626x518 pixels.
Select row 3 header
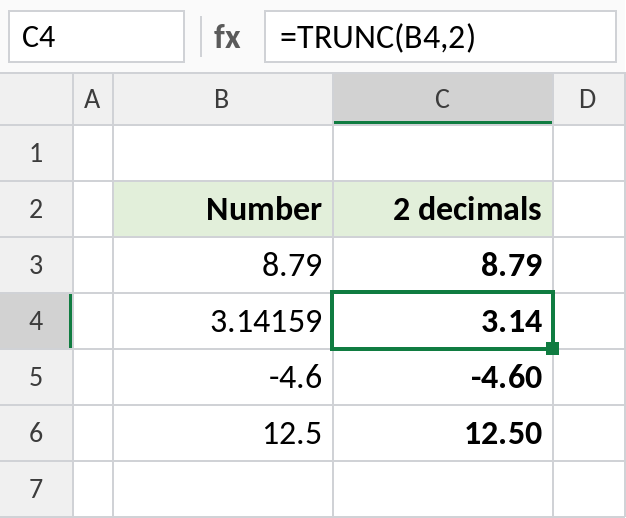tap(36, 265)
